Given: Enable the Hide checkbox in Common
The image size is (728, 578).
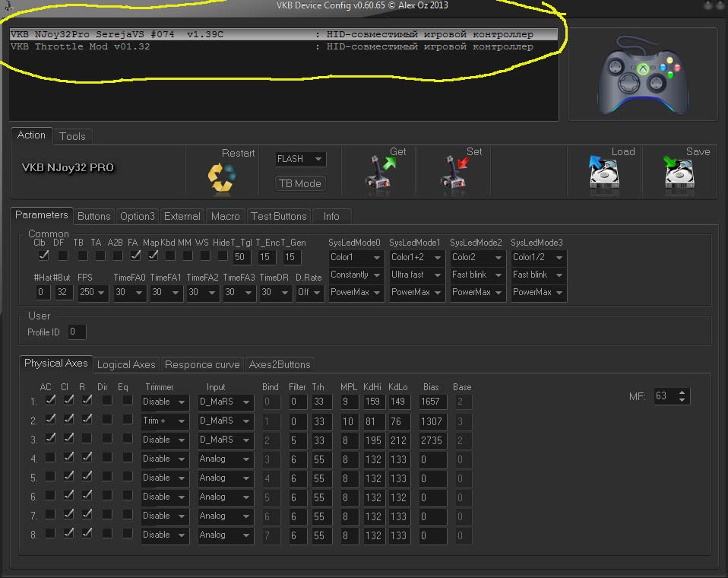Looking at the screenshot, I should 223,256.
